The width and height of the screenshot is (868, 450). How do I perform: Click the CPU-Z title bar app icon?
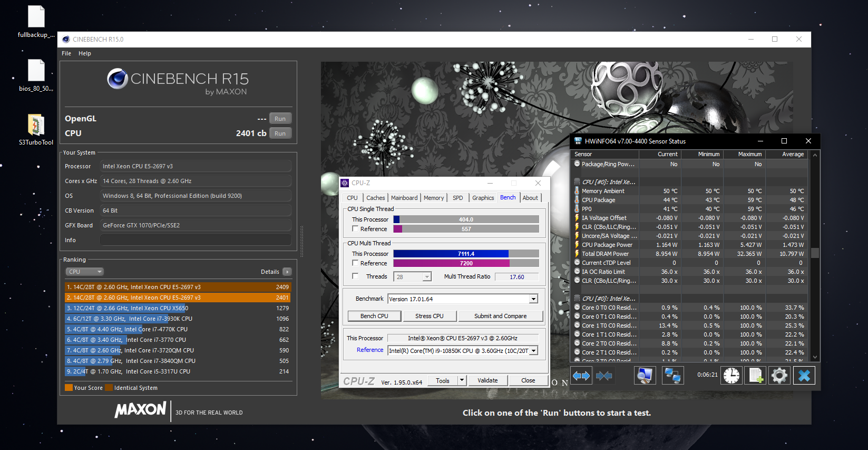pyautogui.click(x=345, y=183)
